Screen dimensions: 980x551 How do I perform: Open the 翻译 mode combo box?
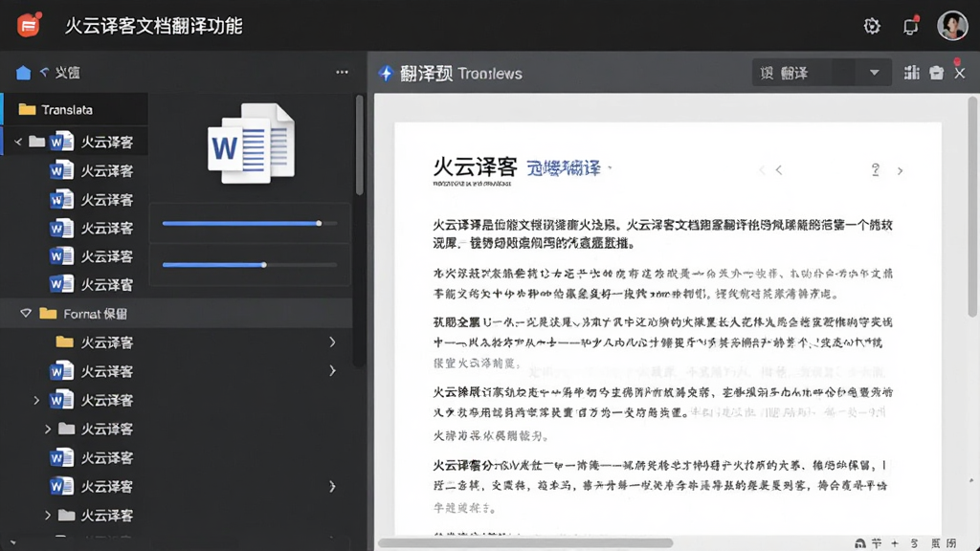coord(821,73)
